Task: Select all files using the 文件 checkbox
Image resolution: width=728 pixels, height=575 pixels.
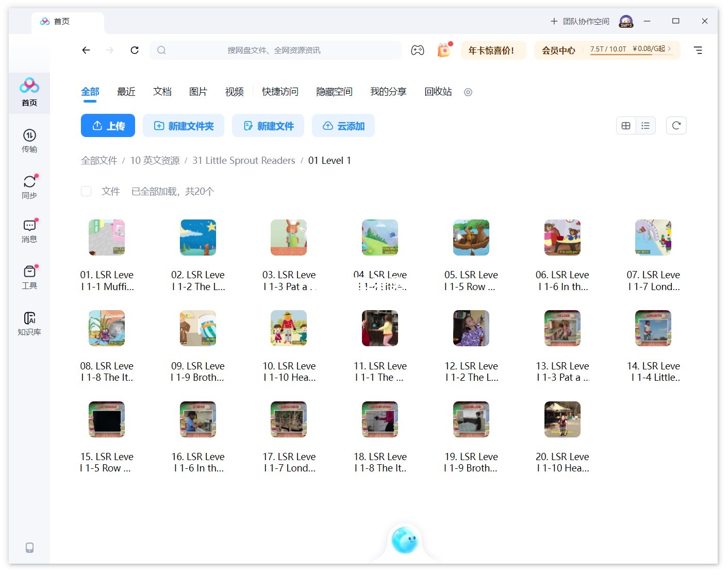Action: click(x=86, y=191)
